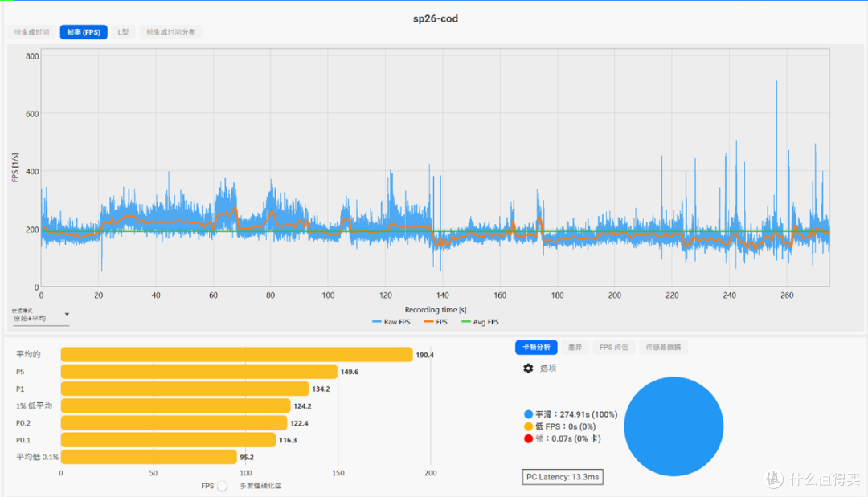Click the P0.2 122.4 bar

[174, 423]
